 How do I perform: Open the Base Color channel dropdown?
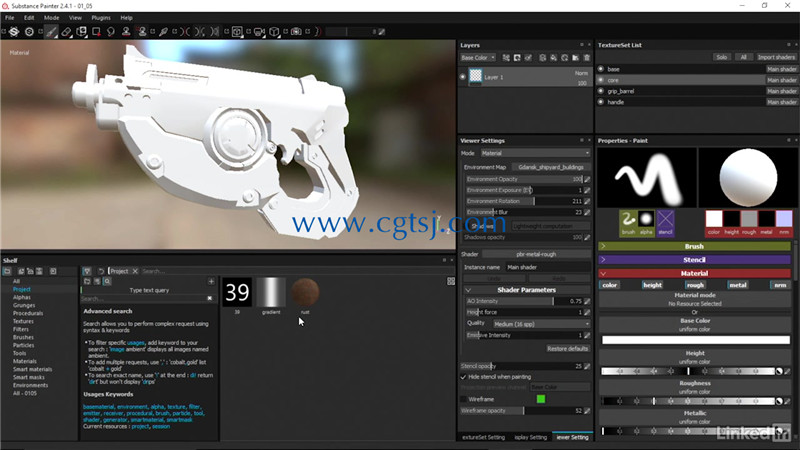[x=478, y=58]
